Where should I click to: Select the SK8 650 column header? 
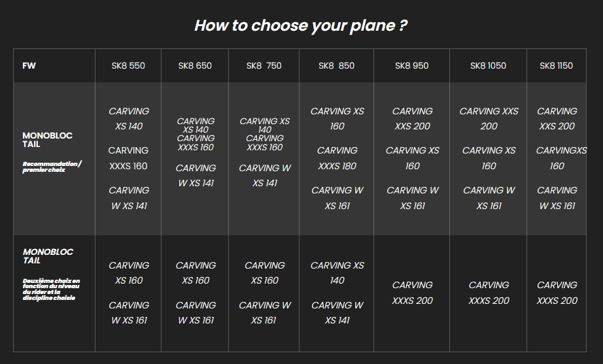click(x=195, y=66)
